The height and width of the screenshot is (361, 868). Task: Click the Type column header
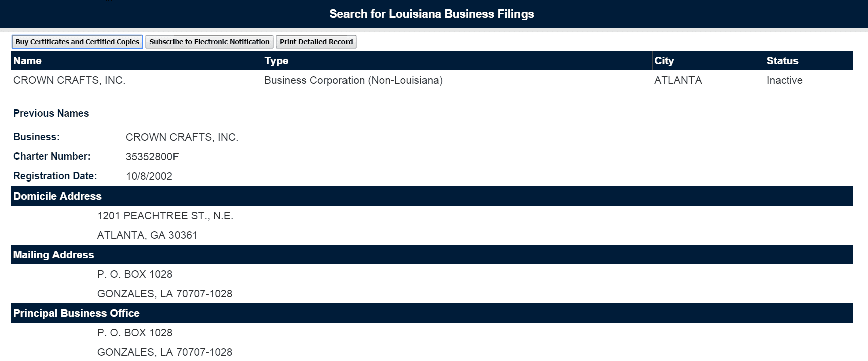pos(276,61)
